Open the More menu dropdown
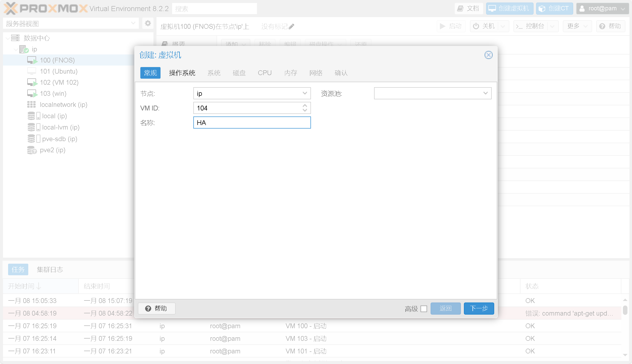 pos(577,26)
